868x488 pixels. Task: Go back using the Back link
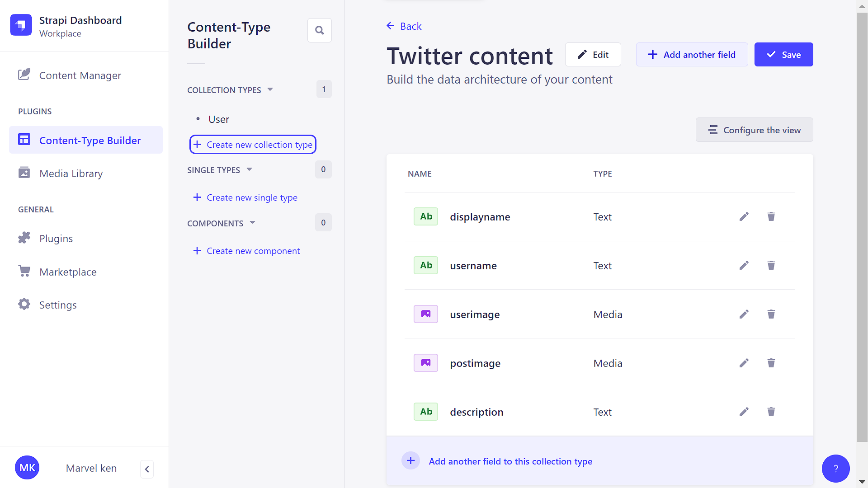point(404,26)
